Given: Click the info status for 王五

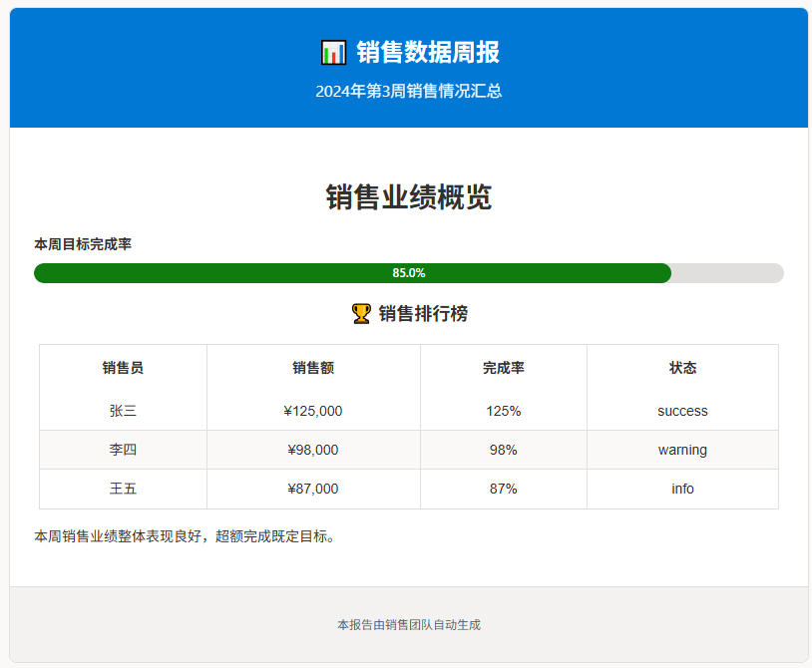Looking at the screenshot, I should [682, 489].
